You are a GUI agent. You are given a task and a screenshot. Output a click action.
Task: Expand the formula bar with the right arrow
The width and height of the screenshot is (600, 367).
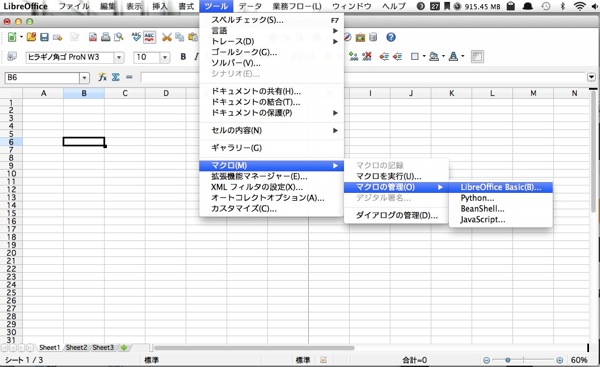(591, 77)
